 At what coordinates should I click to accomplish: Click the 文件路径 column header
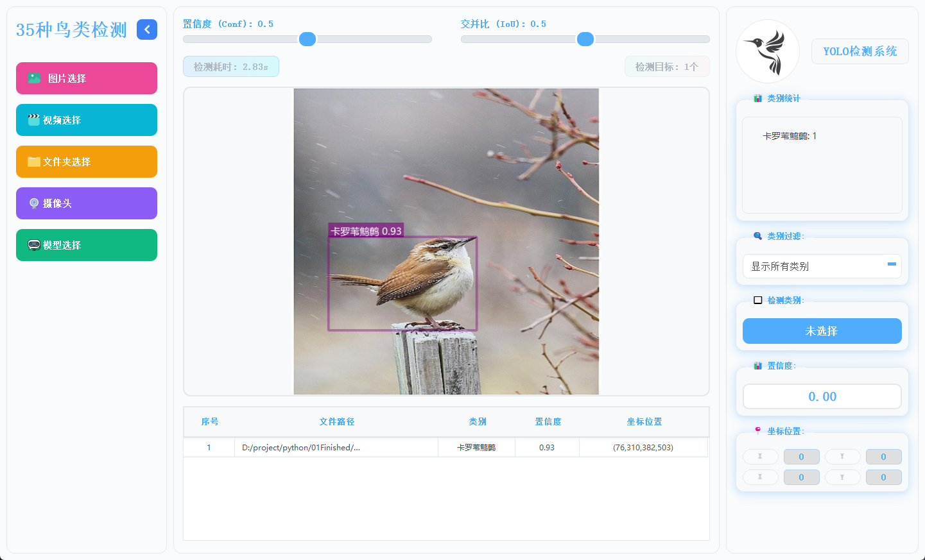click(337, 421)
